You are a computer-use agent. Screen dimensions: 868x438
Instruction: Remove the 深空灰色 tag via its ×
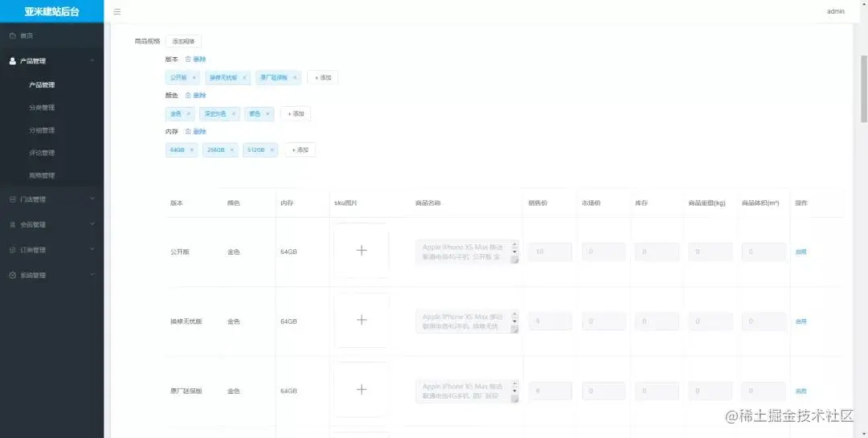pos(233,113)
